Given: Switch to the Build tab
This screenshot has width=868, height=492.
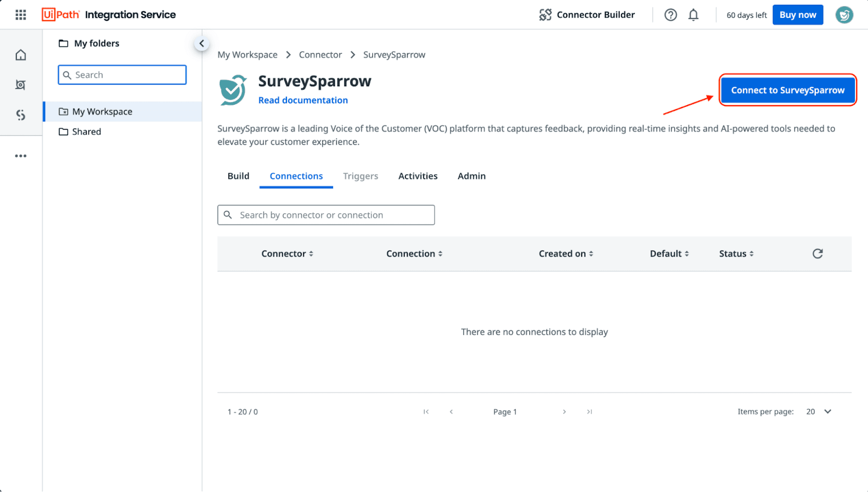Looking at the screenshot, I should coord(238,176).
